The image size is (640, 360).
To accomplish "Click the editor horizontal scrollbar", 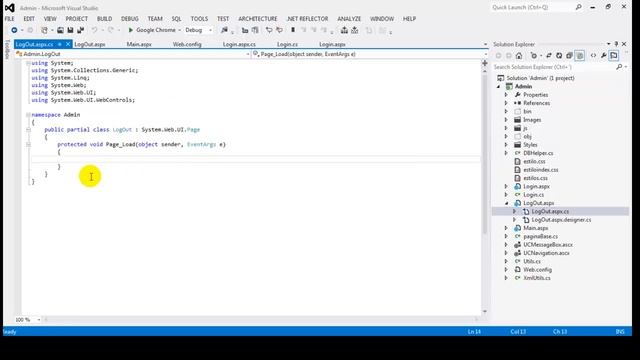I will point(261,320).
